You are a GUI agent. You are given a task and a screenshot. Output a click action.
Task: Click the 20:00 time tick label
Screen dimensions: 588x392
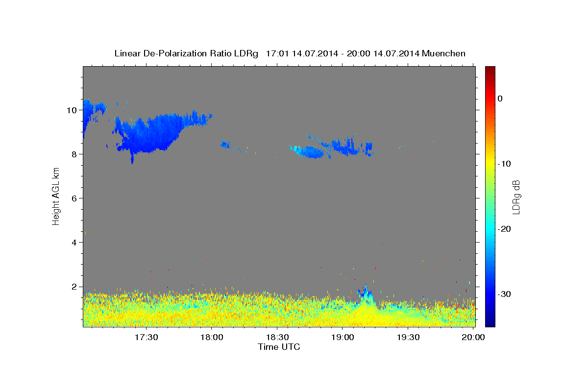473,337
